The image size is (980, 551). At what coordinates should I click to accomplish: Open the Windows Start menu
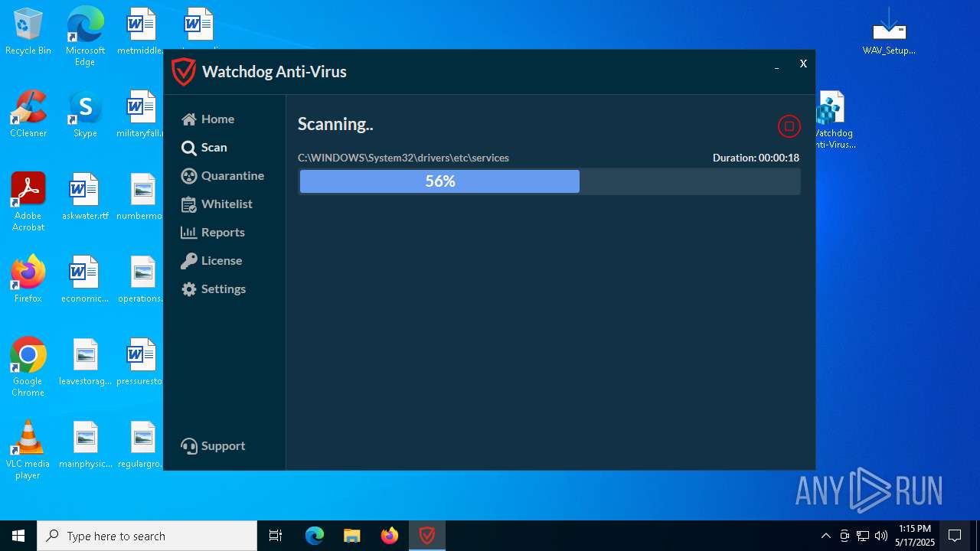click(x=18, y=536)
